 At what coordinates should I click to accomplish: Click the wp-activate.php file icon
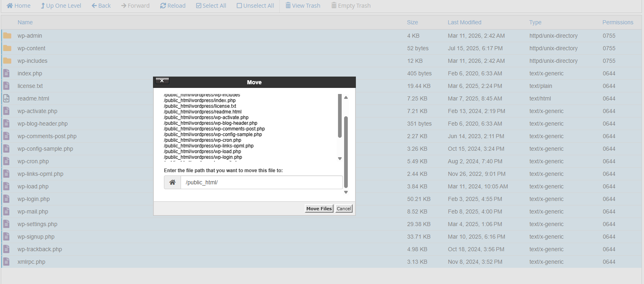[6, 111]
